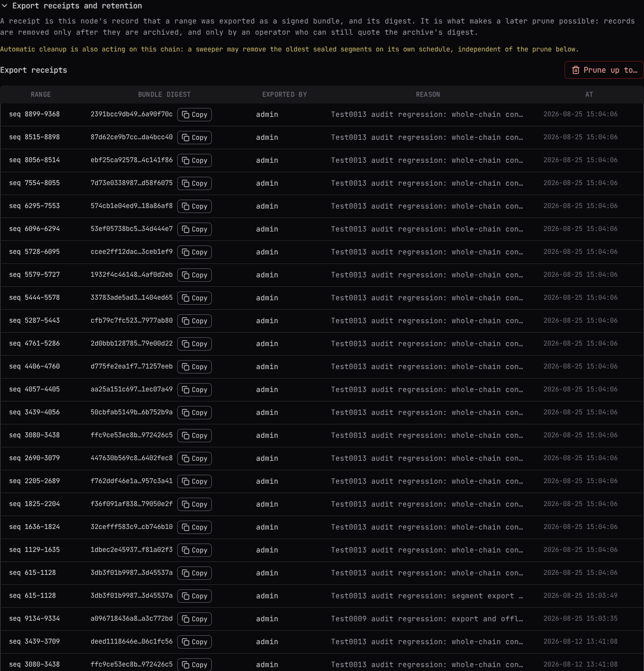This screenshot has width=644, height=671.
Task: Click the EXPORTED BY column header
Action: 285,94
